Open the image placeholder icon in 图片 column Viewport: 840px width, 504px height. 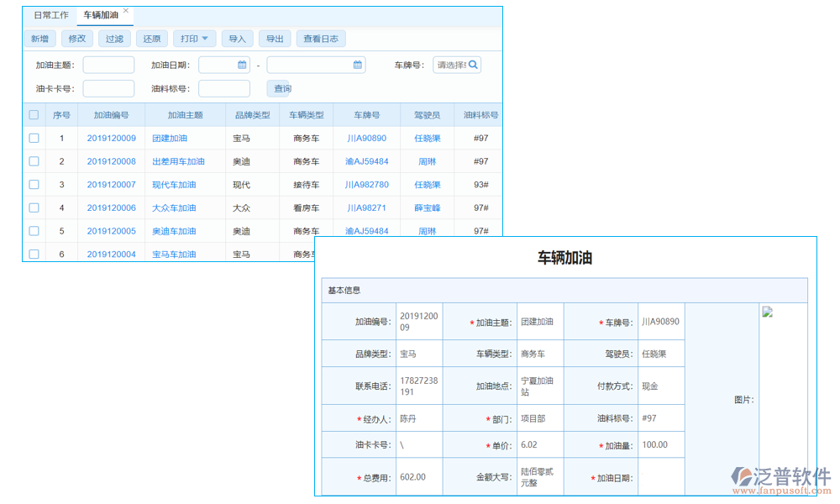[767, 312]
